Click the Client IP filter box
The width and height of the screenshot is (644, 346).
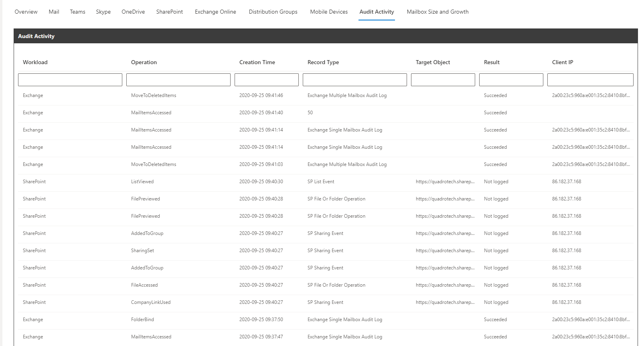[590, 80]
